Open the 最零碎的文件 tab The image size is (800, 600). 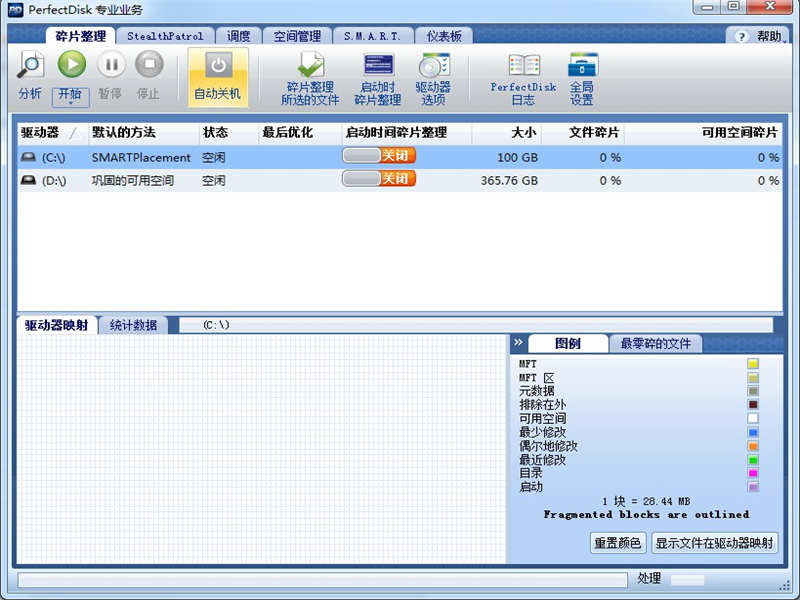pos(656,343)
